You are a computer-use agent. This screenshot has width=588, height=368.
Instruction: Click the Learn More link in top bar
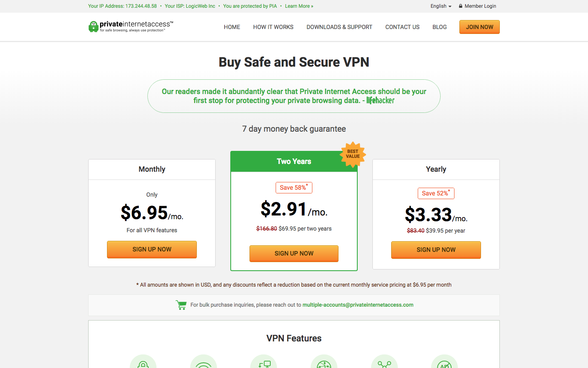[299, 6]
